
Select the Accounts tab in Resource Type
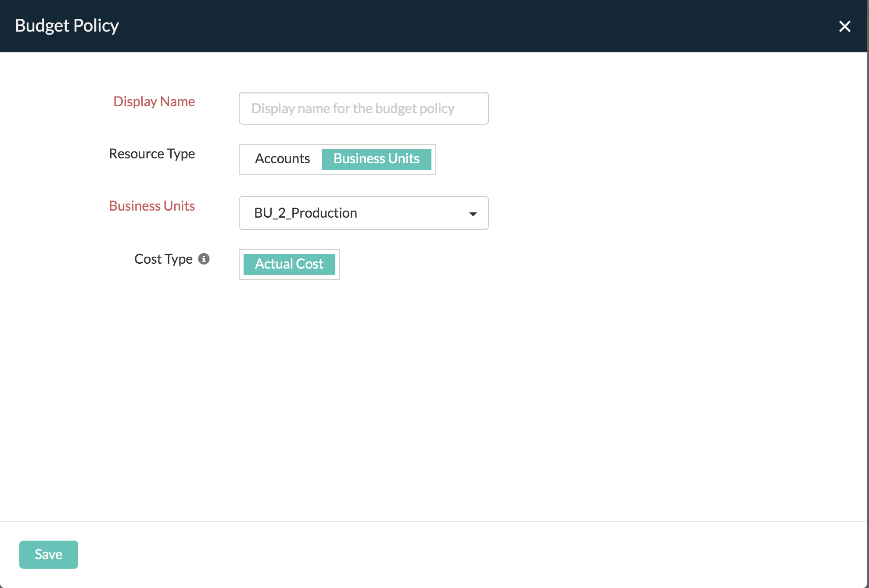pyautogui.click(x=283, y=159)
